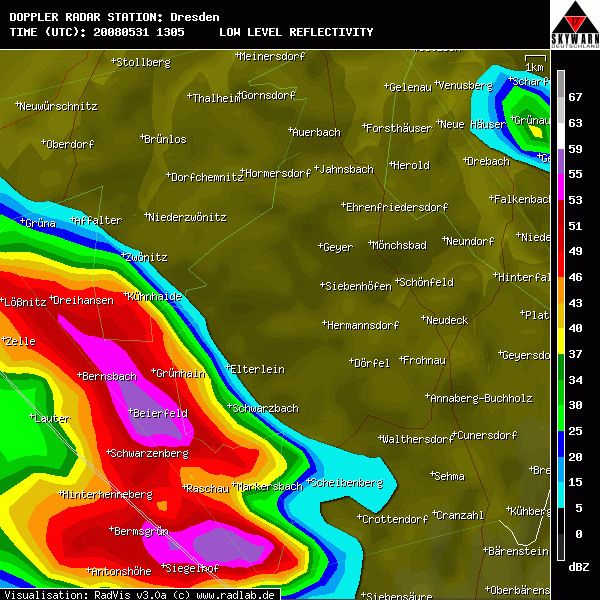Click the 53 dBZ legend value
This screenshot has height=600, width=600.
tap(575, 200)
